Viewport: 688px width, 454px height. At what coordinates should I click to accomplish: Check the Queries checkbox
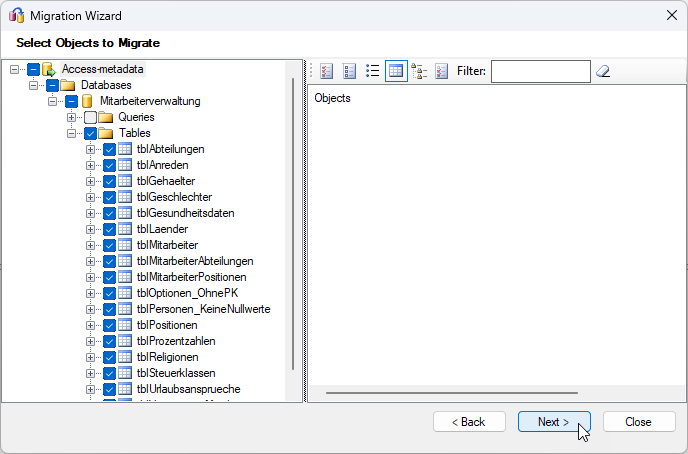click(91, 117)
